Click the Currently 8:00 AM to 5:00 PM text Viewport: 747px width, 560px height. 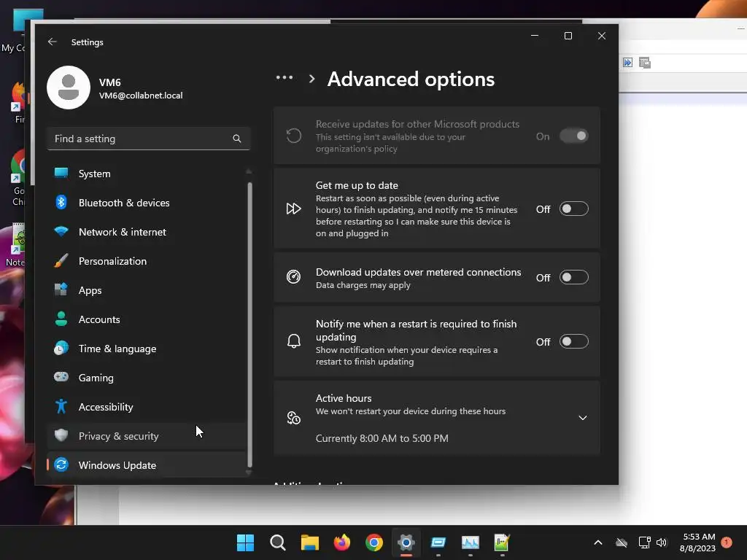pyautogui.click(x=382, y=438)
